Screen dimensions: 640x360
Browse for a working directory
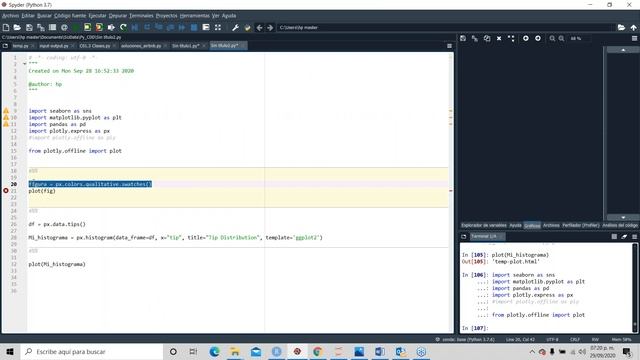[x=621, y=27]
